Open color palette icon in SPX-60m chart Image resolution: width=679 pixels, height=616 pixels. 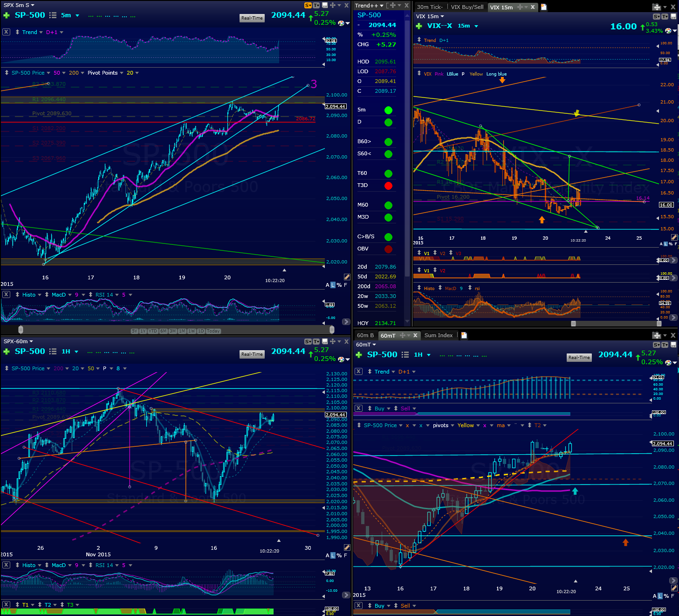[x=342, y=359]
